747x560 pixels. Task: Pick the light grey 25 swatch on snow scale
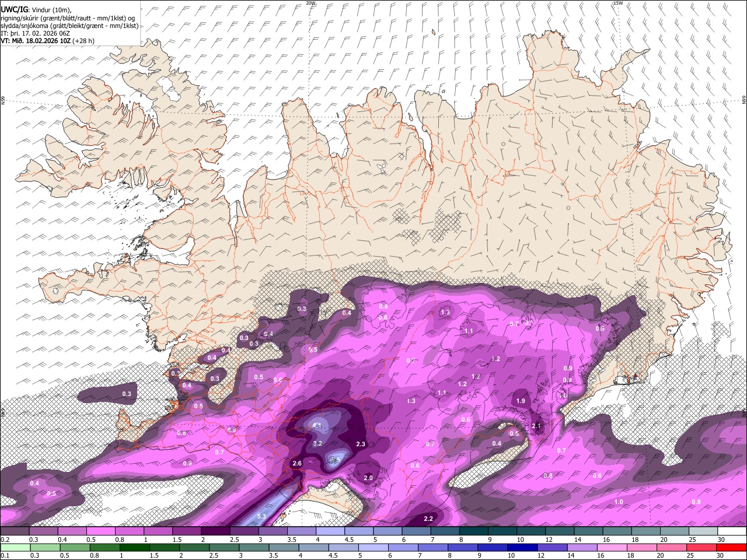(x=703, y=531)
